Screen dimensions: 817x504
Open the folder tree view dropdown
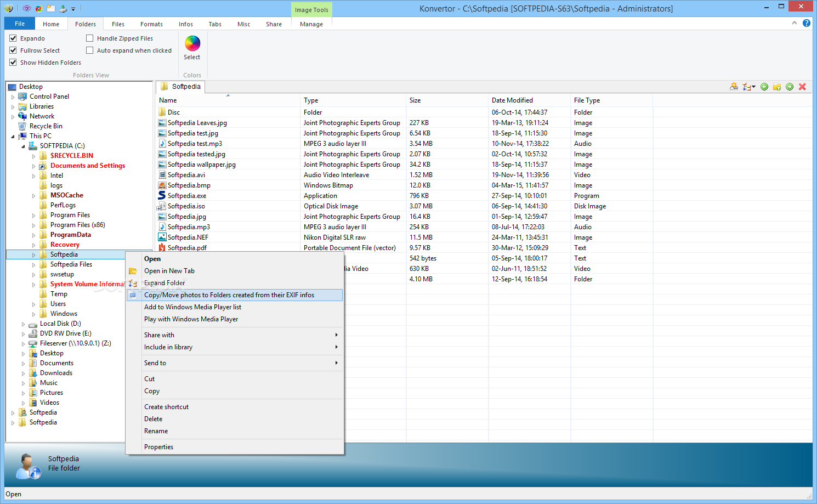(x=749, y=87)
